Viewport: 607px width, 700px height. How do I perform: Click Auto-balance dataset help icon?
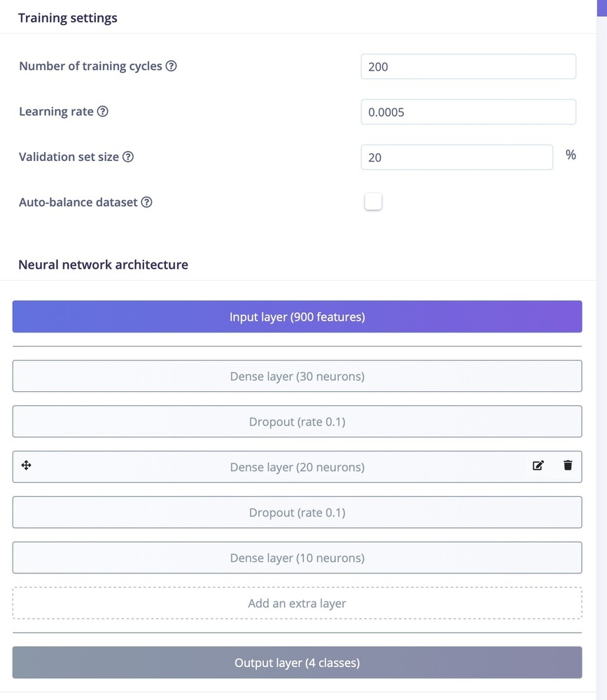coord(146,202)
